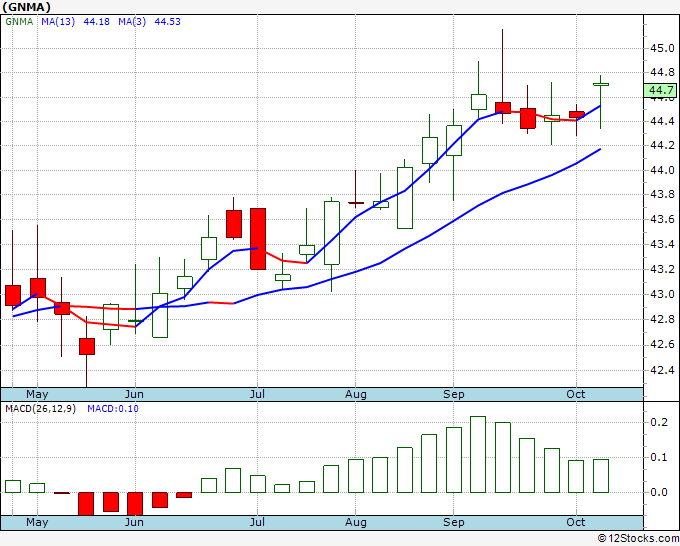Click the Jul label on MACD axis

[257, 522]
